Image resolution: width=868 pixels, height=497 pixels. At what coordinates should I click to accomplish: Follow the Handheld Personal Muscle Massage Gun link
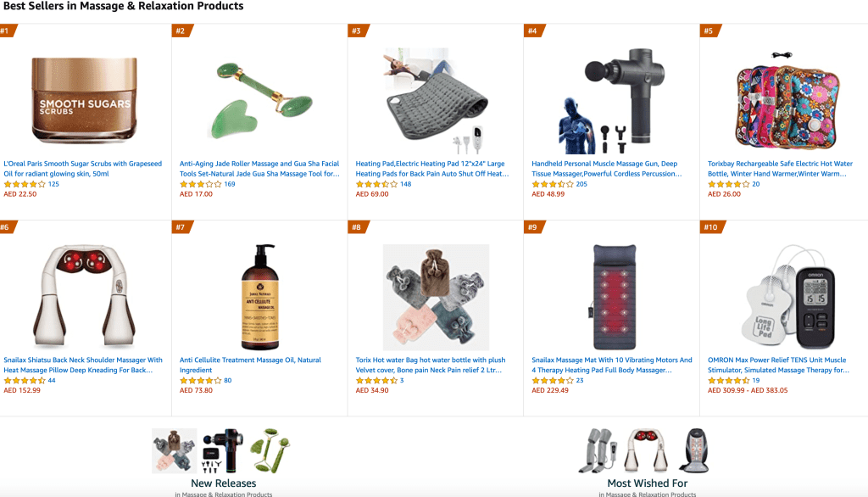click(x=607, y=169)
